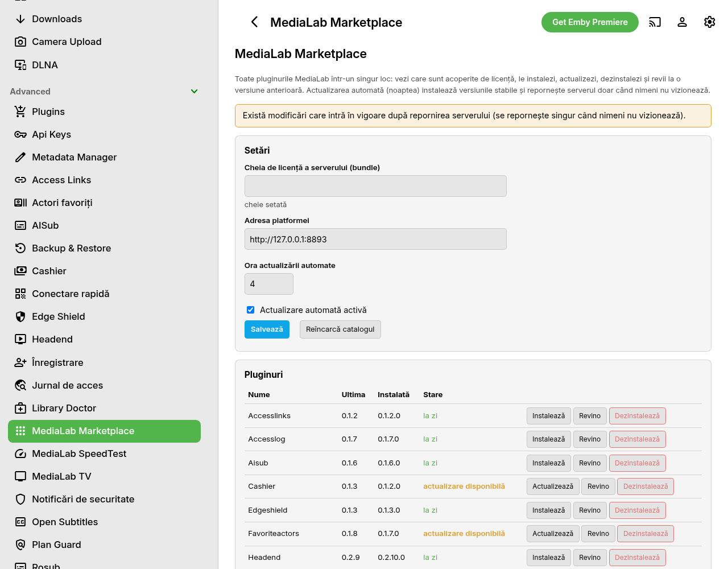Click the Metadata Manager pencil icon

20,157
